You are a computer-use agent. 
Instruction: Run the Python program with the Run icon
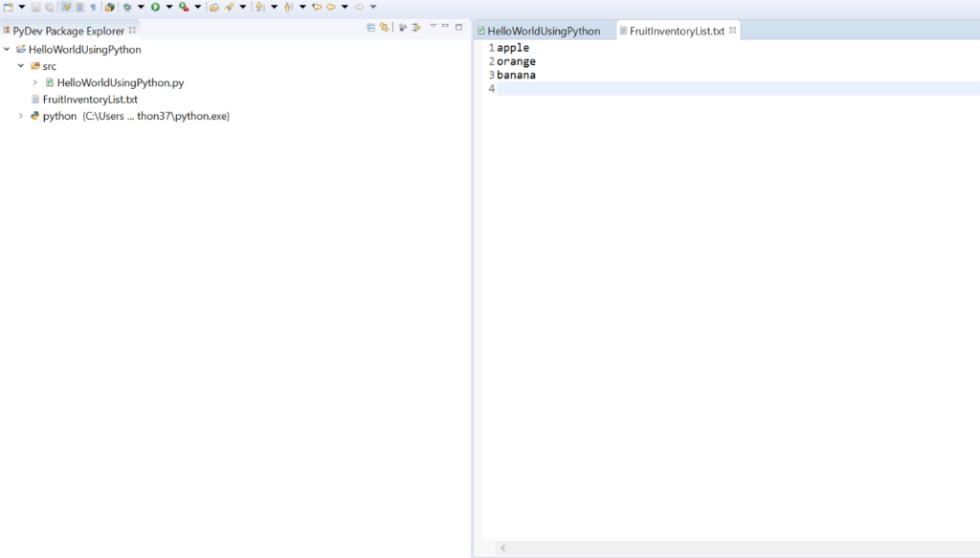(155, 6)
